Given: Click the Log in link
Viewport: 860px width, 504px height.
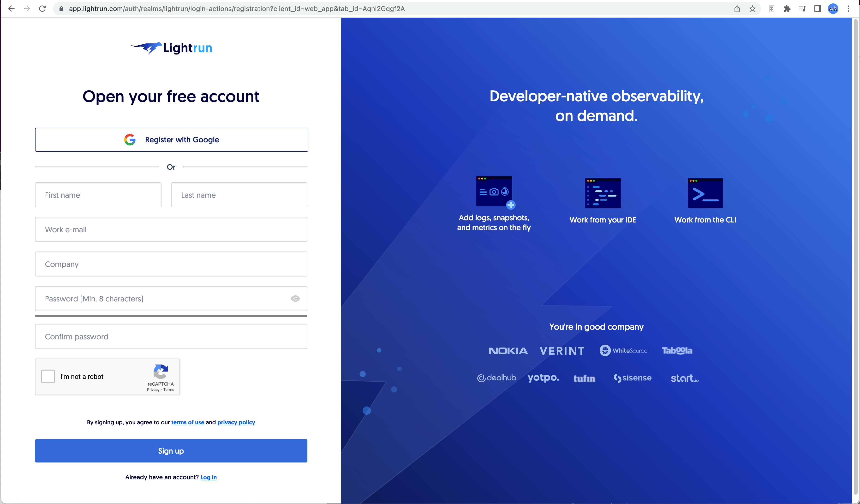Looking at the screenshot, I should coord(208,477).
